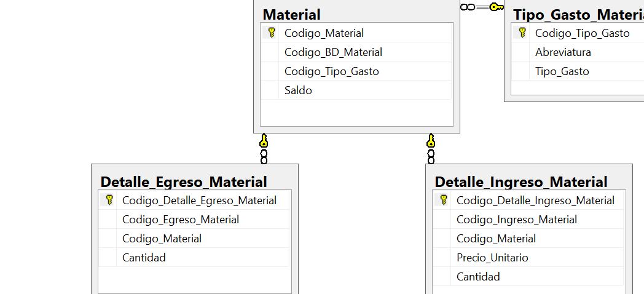The width and height of the screenshot is (644, 294).
Task: Select the Abreviatura column row
Action: coord(578,52)
